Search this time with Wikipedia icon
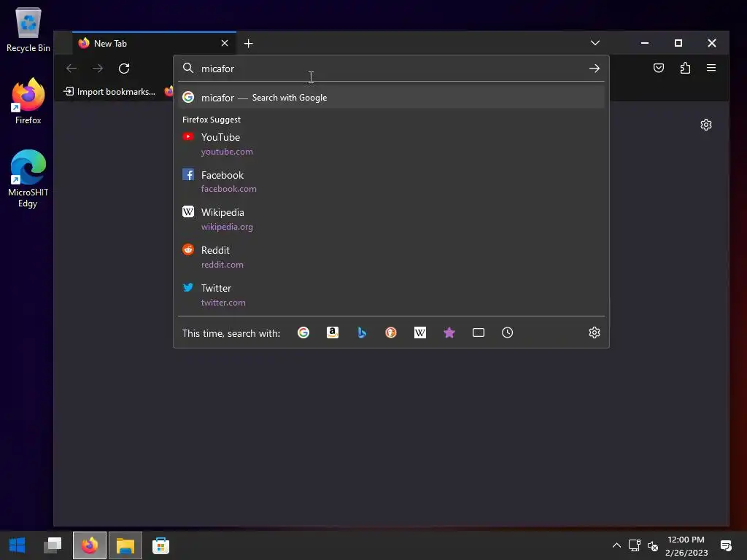 (420, 332)
